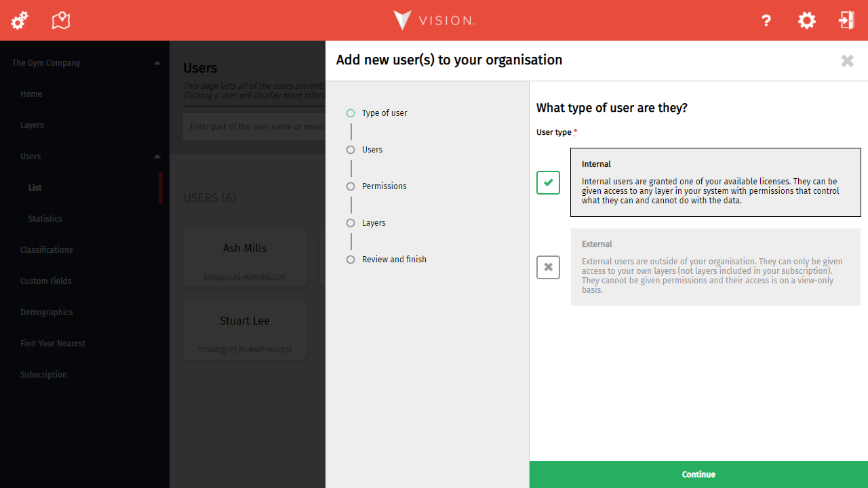Open settings gear icon in header
The width and height of the screenshot is (868, 488).
coord(806,20)
